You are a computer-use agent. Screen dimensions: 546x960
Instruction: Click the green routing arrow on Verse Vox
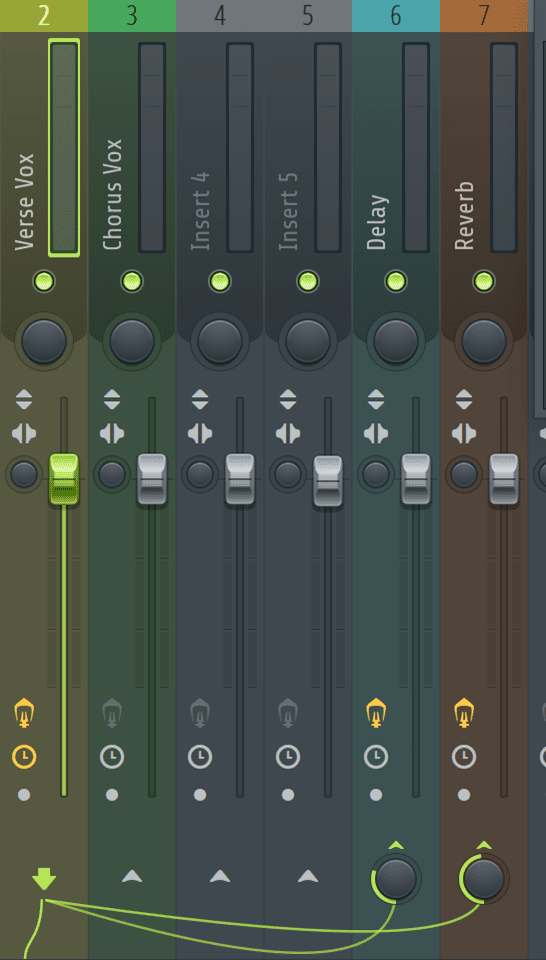pos(44,878)
